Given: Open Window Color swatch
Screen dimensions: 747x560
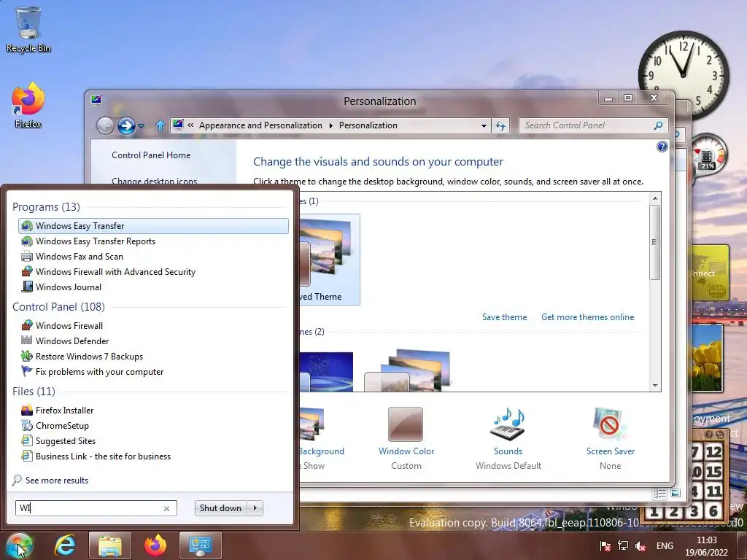Looking at the screenshot, I should pyautogui.click(x=406, y=424).
